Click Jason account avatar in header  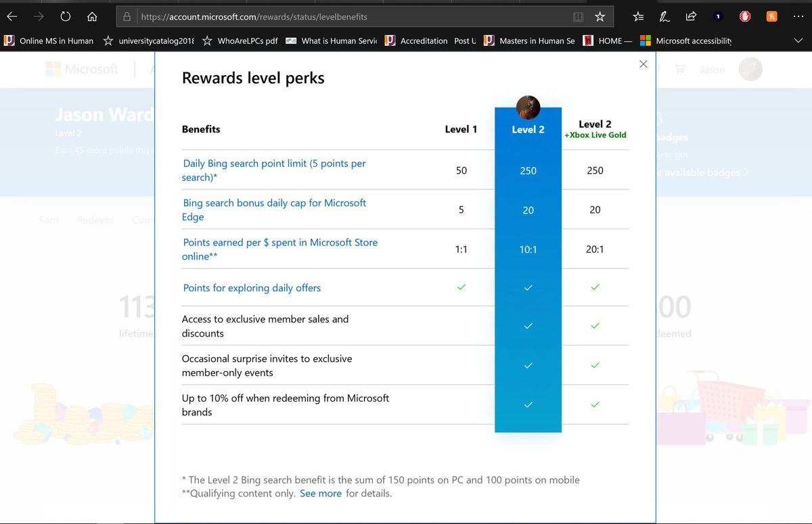click(750, 69)
